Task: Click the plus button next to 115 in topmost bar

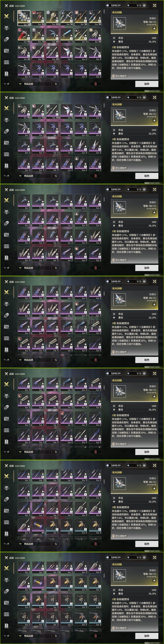Action: click(144, 5)
